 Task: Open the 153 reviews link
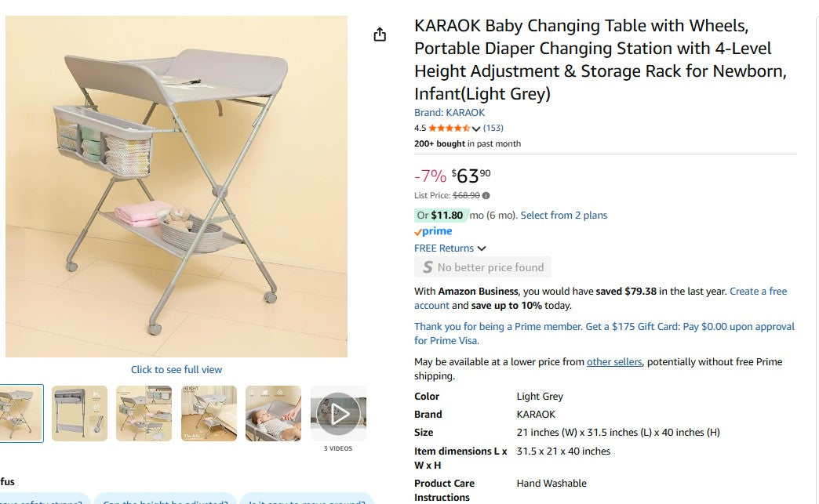493,129
